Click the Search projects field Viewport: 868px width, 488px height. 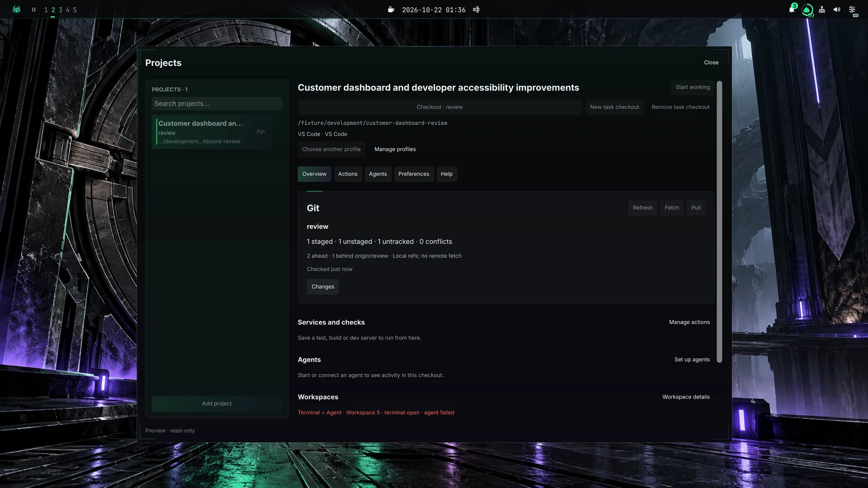(217, 103)
